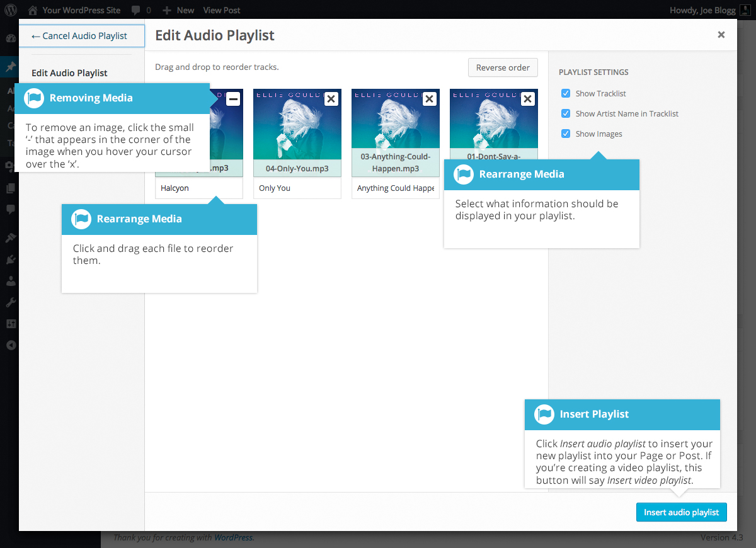Disable the Show Images checkbox
The height and width of the screenshot is (548, 756).
tap(566, 134)
